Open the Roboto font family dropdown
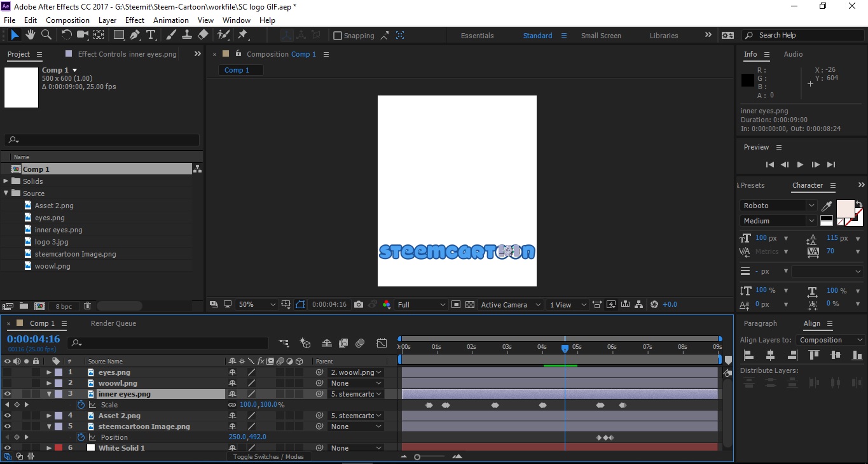The height and width of the screenshot is (464, 868). tap(778, 206)
